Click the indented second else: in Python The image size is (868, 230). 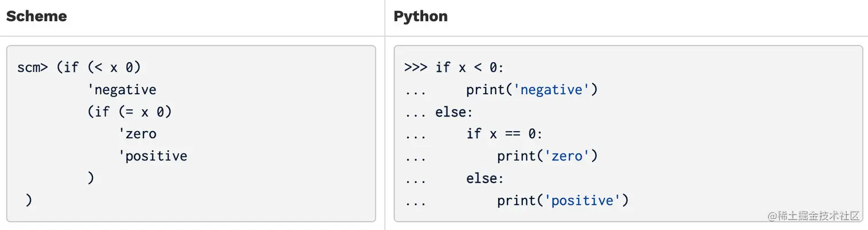[485, 178]
